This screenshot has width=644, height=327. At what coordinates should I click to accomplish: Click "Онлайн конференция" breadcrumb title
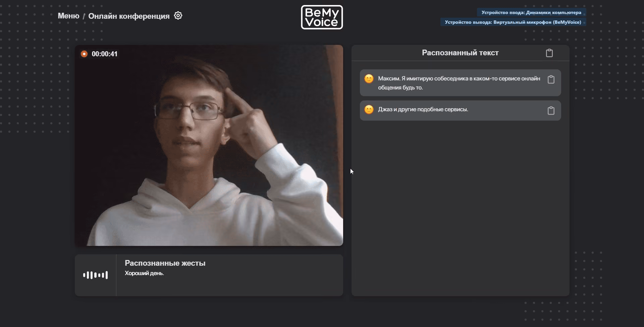pyautogui.click(x=129, y=16)
